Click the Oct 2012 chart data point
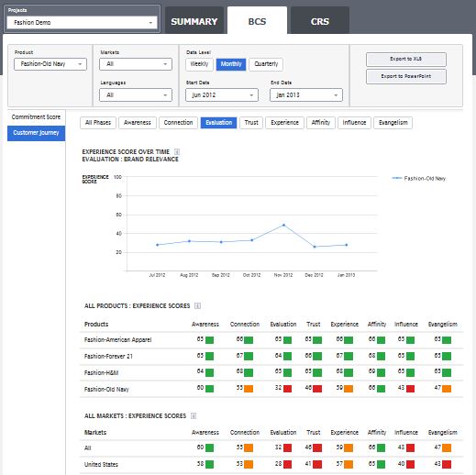 point(252,240)
